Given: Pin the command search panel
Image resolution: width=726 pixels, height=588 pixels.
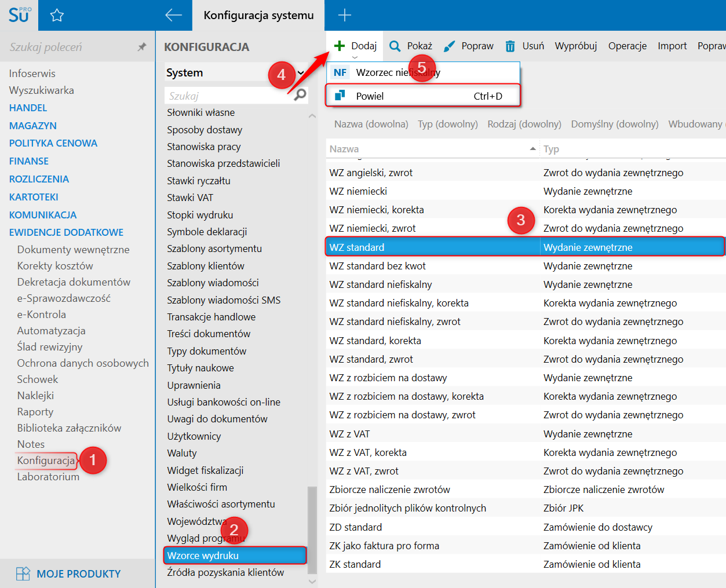Looking at the screenshot, I should click(141, 47).
